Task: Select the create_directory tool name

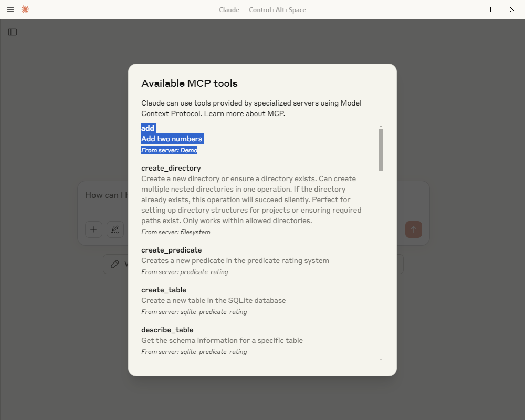Action: (171, 168)
